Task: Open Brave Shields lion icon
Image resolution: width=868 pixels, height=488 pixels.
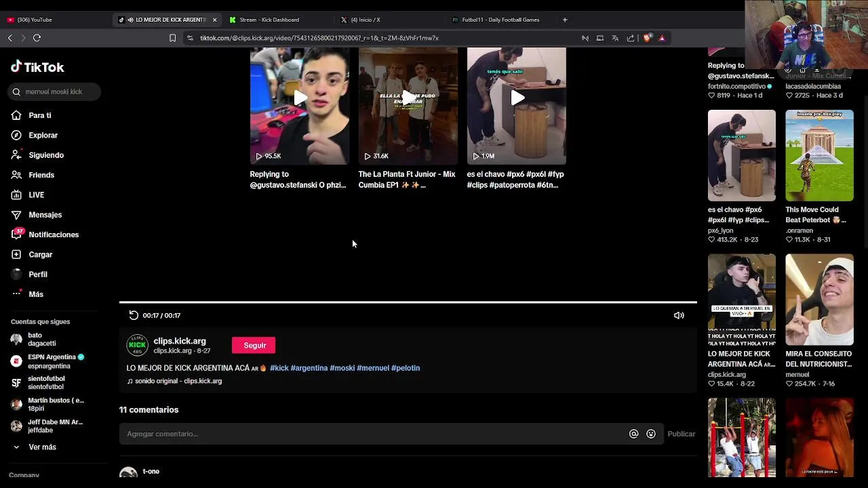Action: pyautogui.click(x=647, y=38)
